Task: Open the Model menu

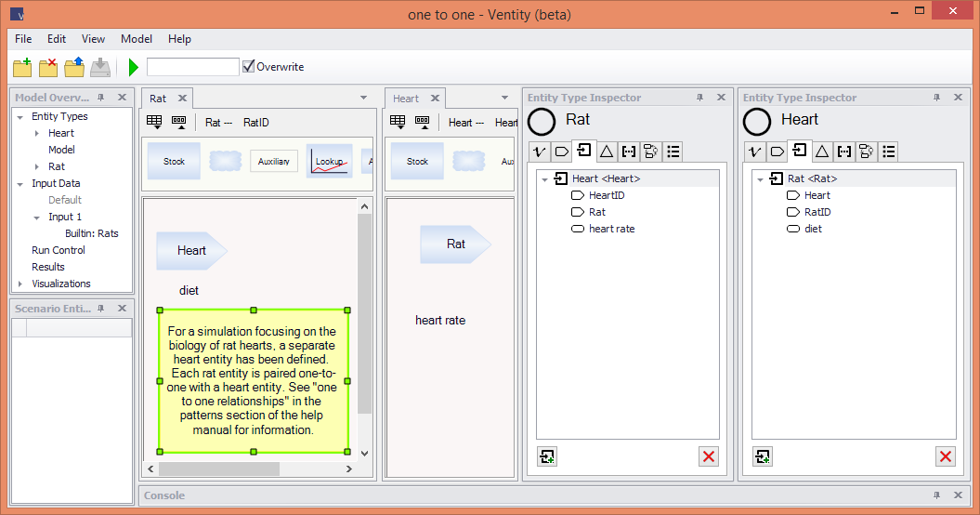Action: [x=137, y=39]
